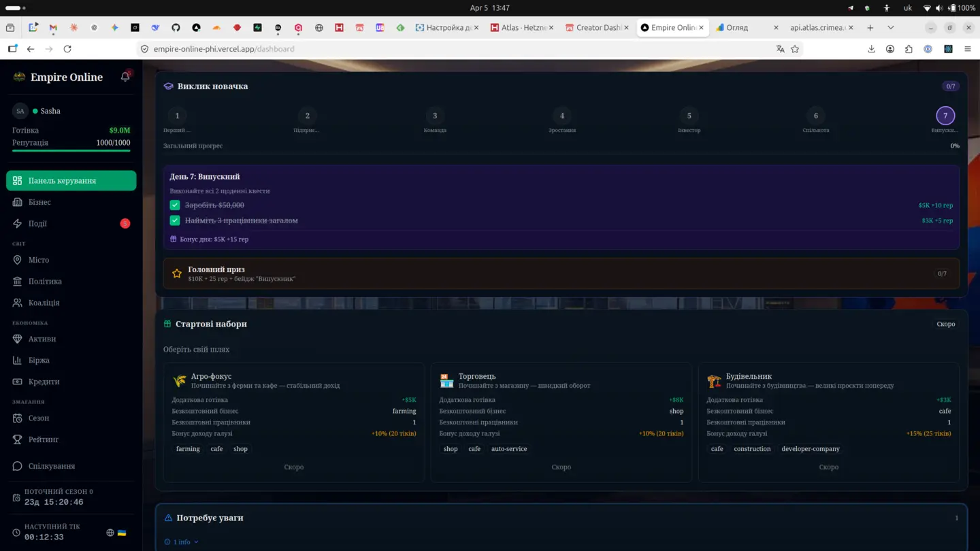980x551 pixels.
Task: Open the browser tab list chevron
Action: pyautogui.click(x=890, y=27)
